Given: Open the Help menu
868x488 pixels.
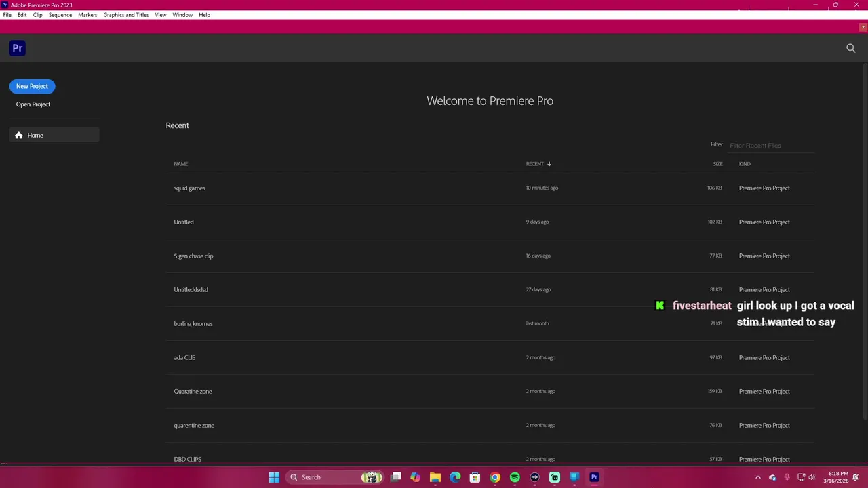Looking at the screenshot, I should (204, 15).
